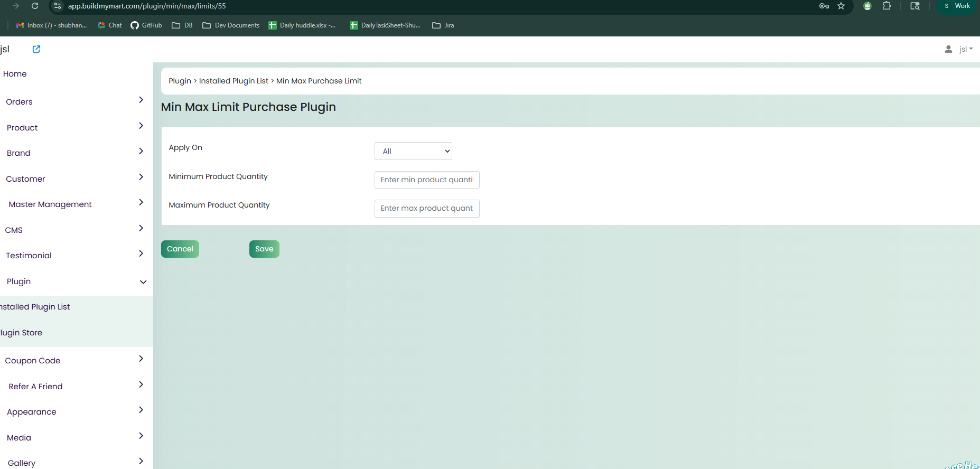Expand the Orders menu chevron

coord(141,100)
